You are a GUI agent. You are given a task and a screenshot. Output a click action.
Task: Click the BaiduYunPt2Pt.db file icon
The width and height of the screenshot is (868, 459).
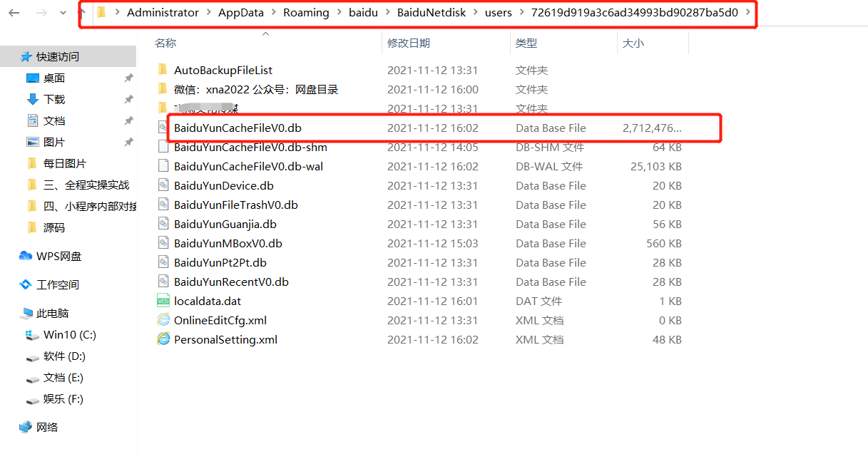click(163, 262)
